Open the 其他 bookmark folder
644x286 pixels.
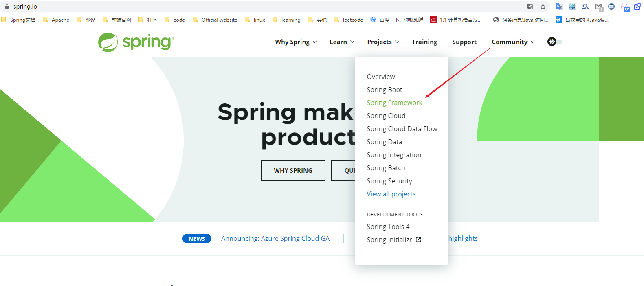coord(317,20)
